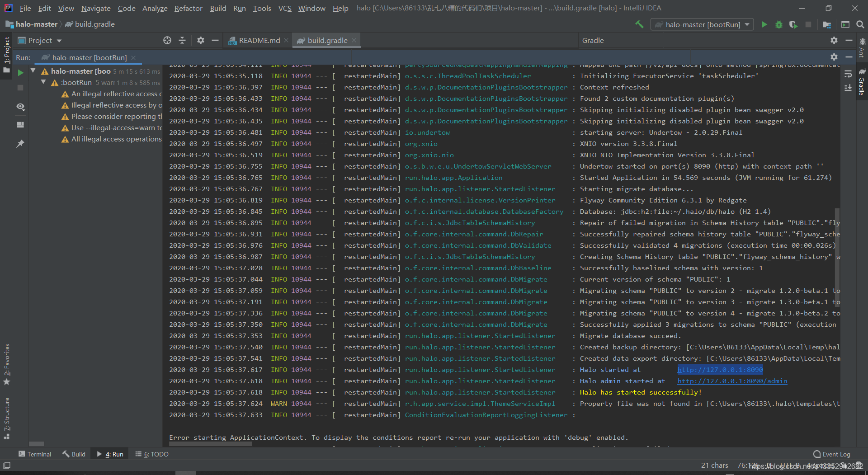Open the Build tool window button
This screenshot has width=868, height=475.
(74, 454)
